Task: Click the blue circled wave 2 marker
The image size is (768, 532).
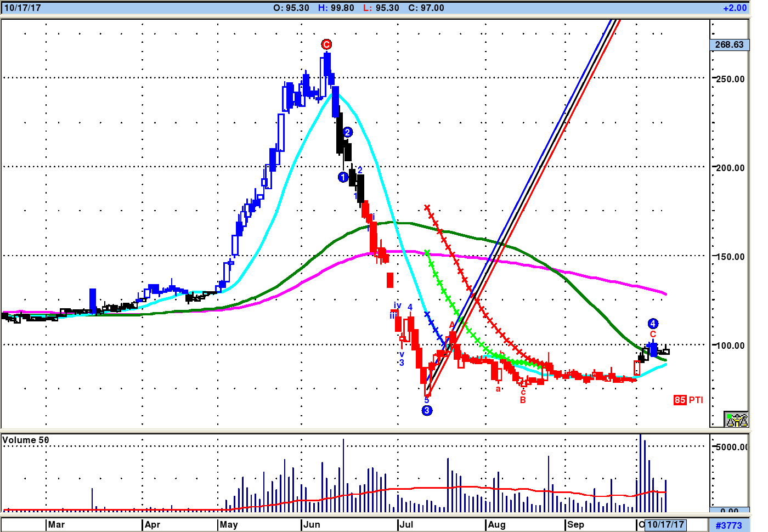Action: [347, 132]
